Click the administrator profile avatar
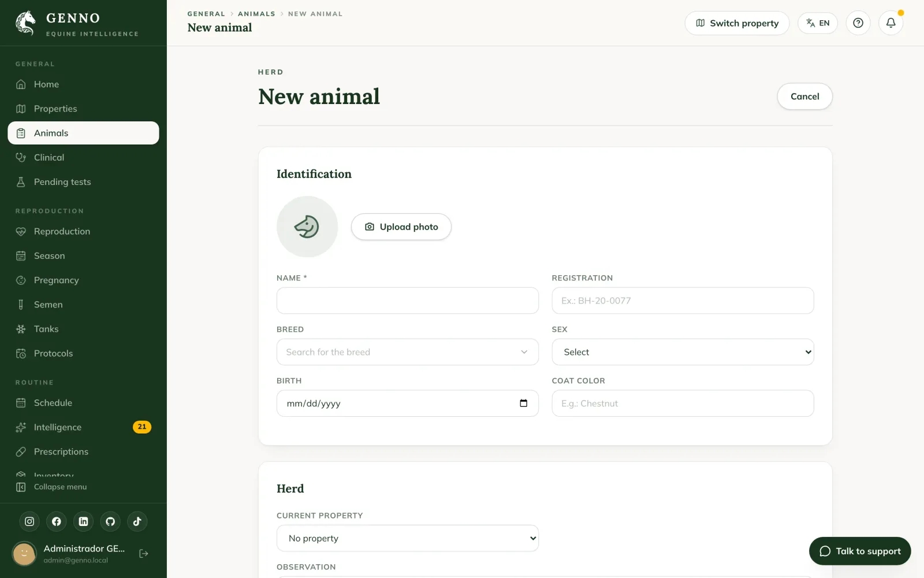The width and height of the screenshot is (924, 578). pyautogui.click(x=24, y=554)
